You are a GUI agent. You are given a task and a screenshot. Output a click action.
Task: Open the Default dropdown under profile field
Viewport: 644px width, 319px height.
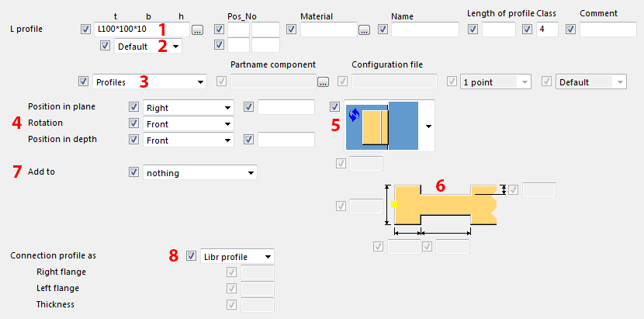point(177,47)
